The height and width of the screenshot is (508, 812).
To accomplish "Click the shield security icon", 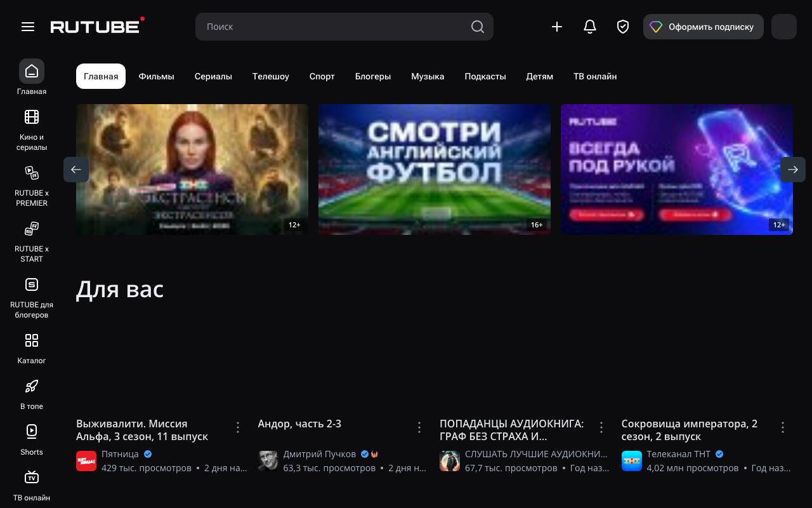I will (623, 27).
